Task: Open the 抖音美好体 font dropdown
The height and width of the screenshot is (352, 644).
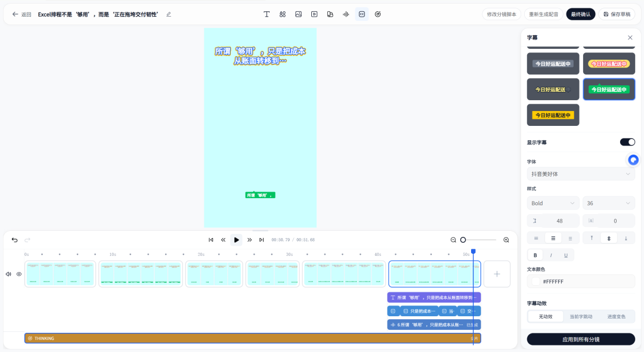Action: pyautogui.click(x=581, y=174)
